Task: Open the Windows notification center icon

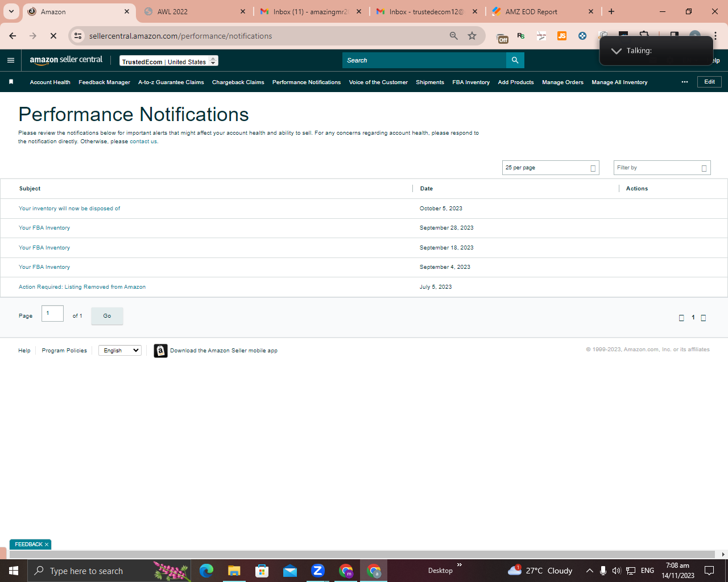Action: point(709,571)
